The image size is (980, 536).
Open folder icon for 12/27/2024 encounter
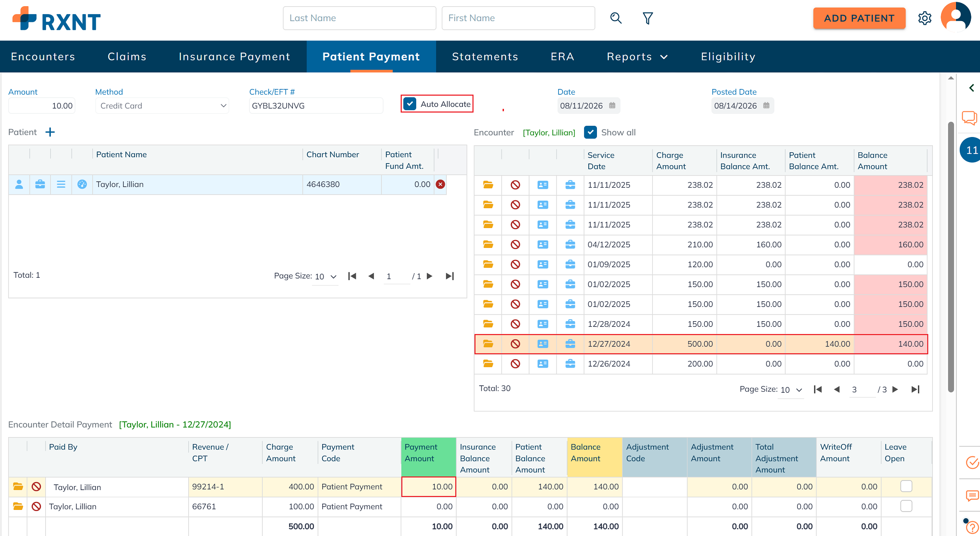click(488, 344)
